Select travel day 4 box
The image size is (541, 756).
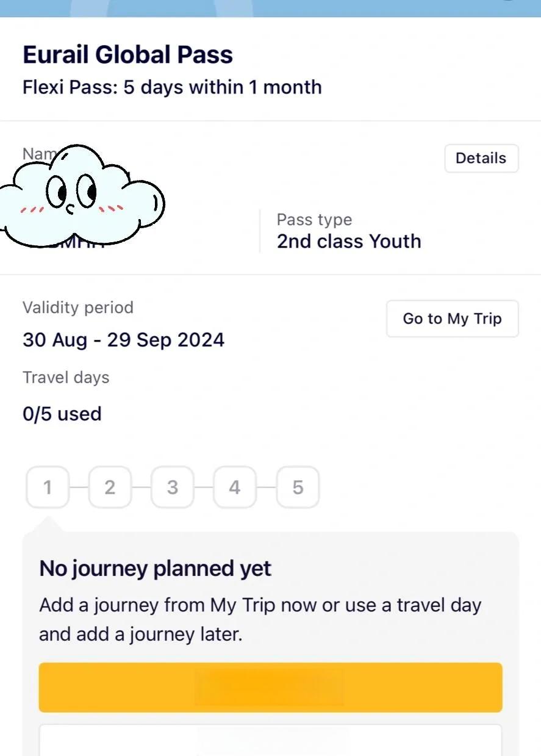click(235, 487)
